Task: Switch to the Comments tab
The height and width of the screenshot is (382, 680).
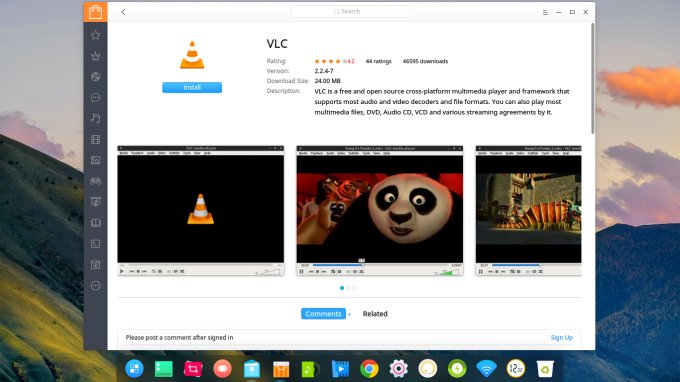Action: pos(323,313)
